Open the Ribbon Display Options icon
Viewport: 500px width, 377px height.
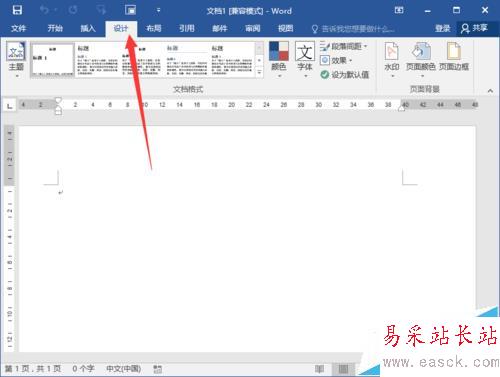pos(399,10)
